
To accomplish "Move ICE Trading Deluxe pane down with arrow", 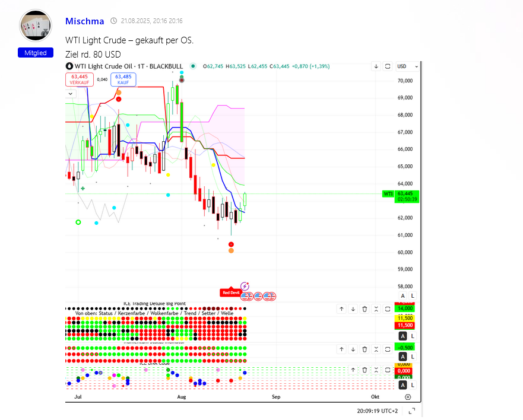I will 353,308.
